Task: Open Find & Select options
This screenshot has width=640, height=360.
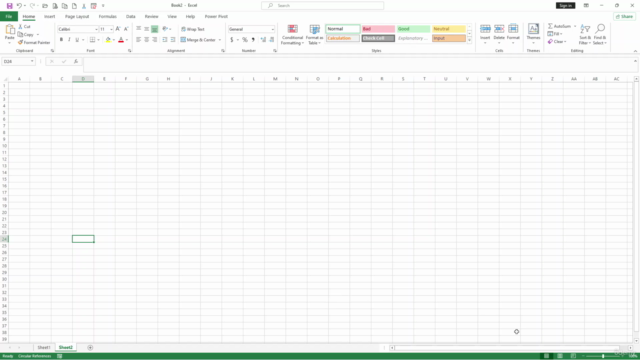Action: point(600,34)
